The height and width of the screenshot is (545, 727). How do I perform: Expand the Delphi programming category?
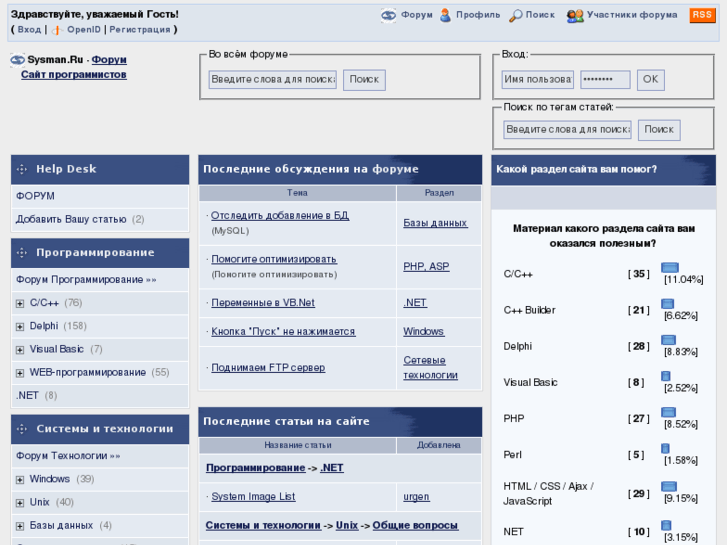point(20,326)
